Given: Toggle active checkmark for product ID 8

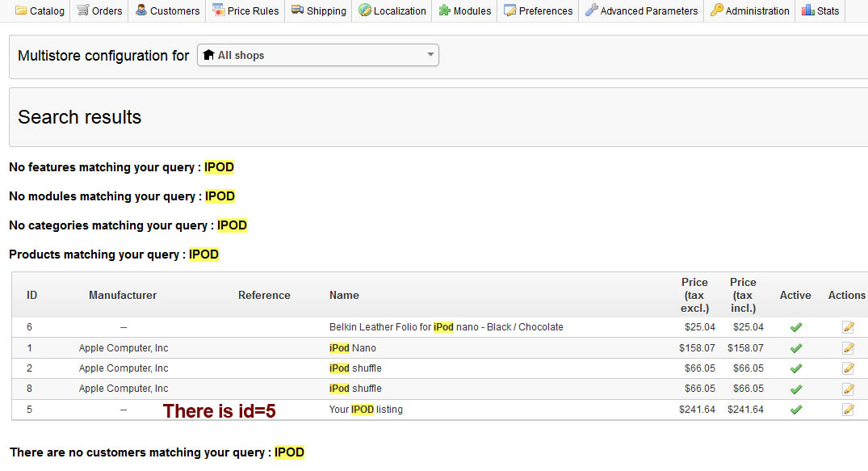Looking at the screenshot, I should [x=796, y=389].
